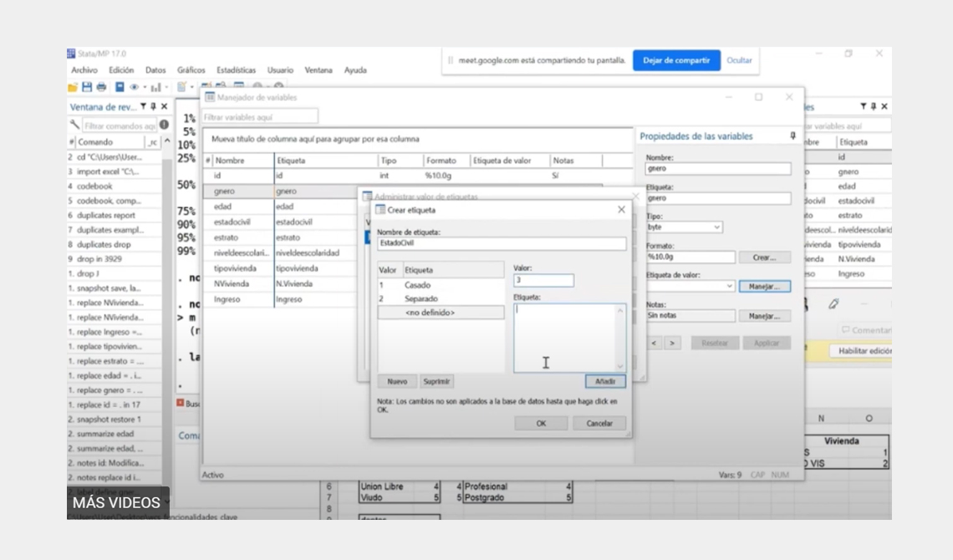953x560 pixels.
Task: Select the estrato variable row in Manejador
Action: pyautogui.click(x=279, y=237)
